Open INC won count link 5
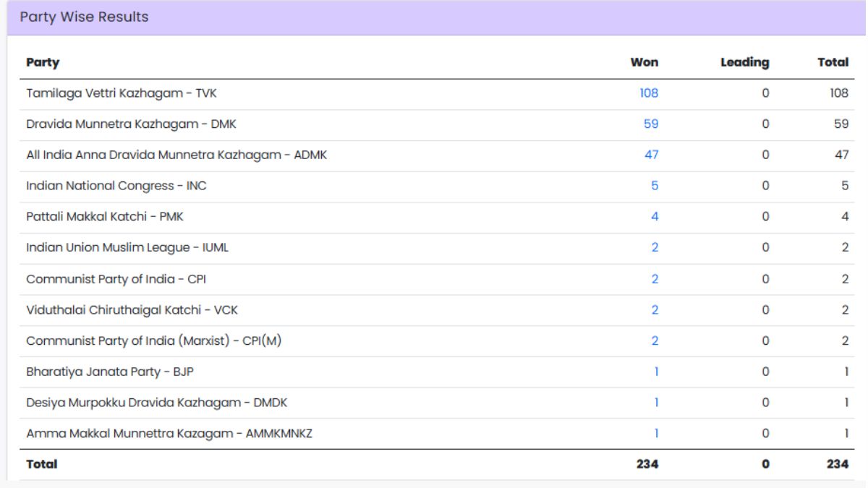This screenshot has width=868, height=488. (655, 186)
